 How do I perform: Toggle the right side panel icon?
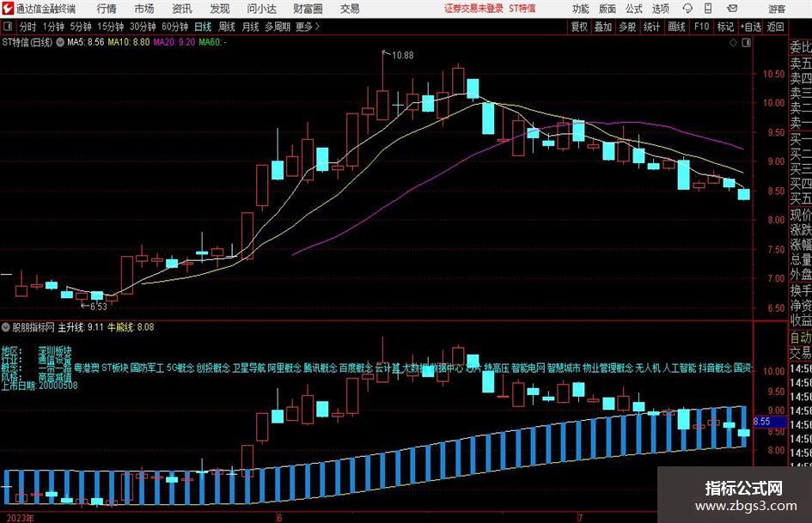click(x=746, y=43)
